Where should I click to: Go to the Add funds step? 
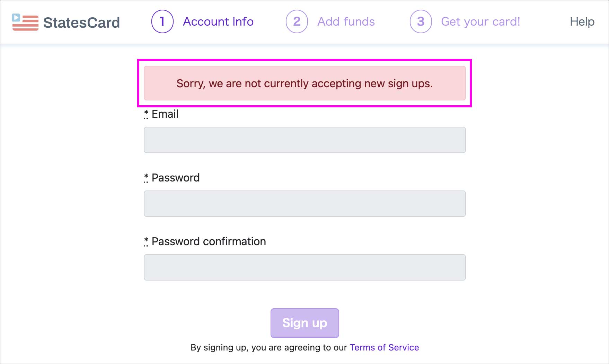(x=346, y=21)
